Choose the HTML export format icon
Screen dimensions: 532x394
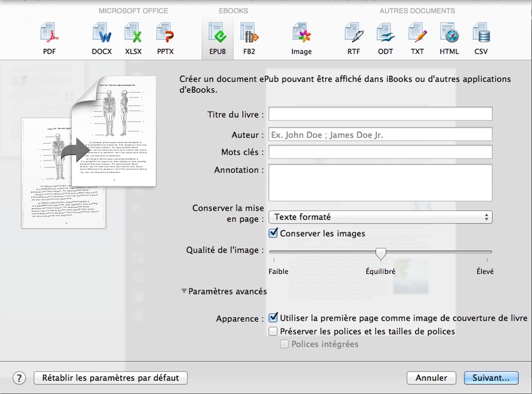pyautogui.click(x=449, y=38)
